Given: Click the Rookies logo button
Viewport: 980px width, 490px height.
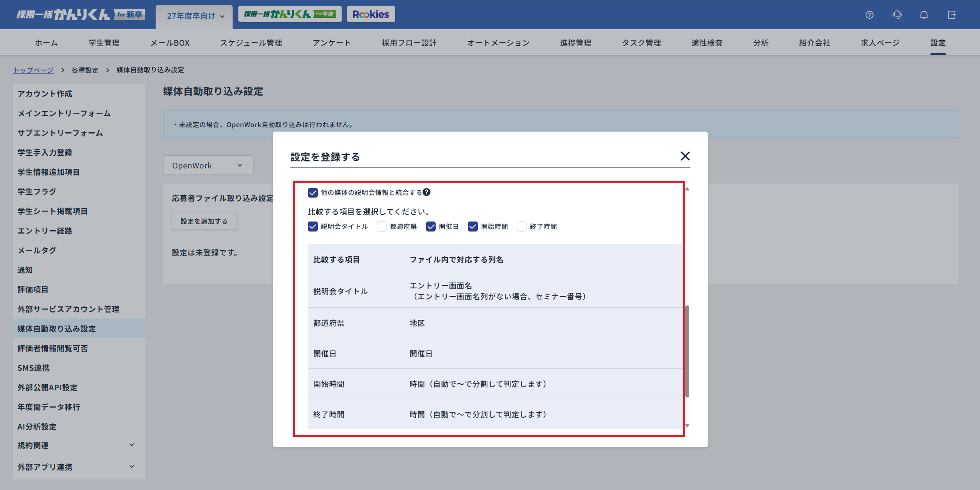Looking at the screenshot, I should coord(371,14).
